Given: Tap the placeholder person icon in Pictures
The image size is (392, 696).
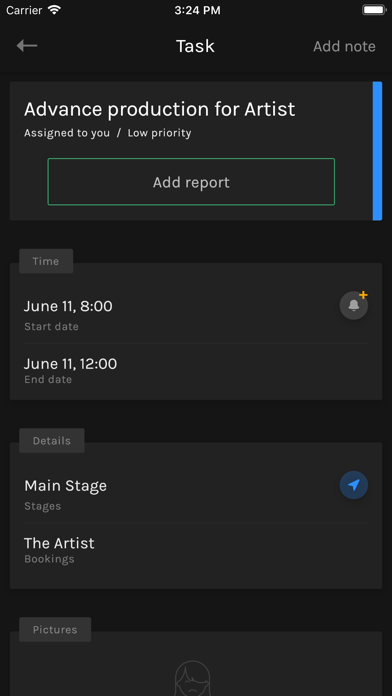Looking at the screenshot, I should pyautogui.click(x=192, y=678).
